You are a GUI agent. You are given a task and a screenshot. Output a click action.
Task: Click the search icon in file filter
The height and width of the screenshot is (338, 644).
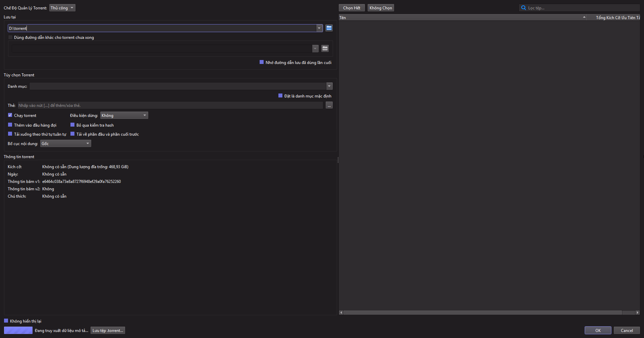pos(523,8)
